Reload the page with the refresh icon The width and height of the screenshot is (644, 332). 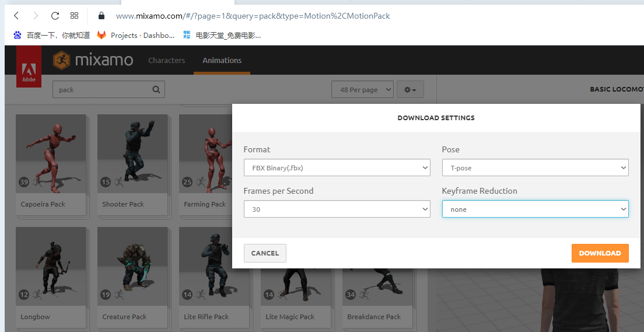55,16
